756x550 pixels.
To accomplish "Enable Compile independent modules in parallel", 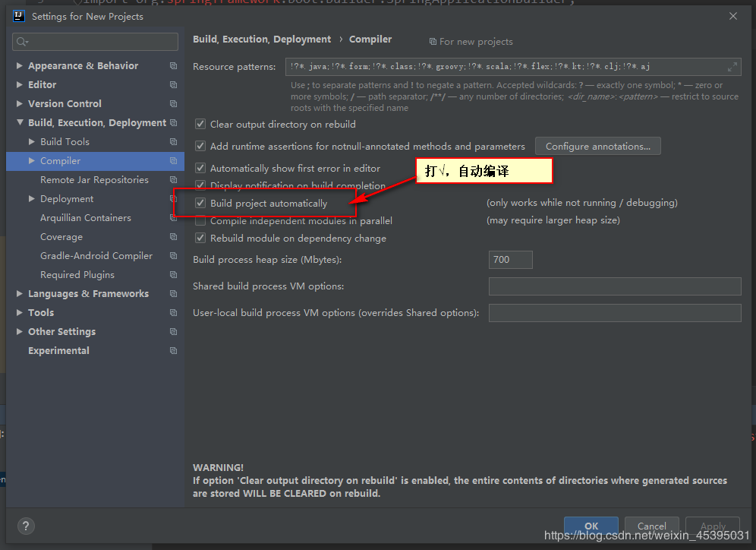I will [200, 221].
